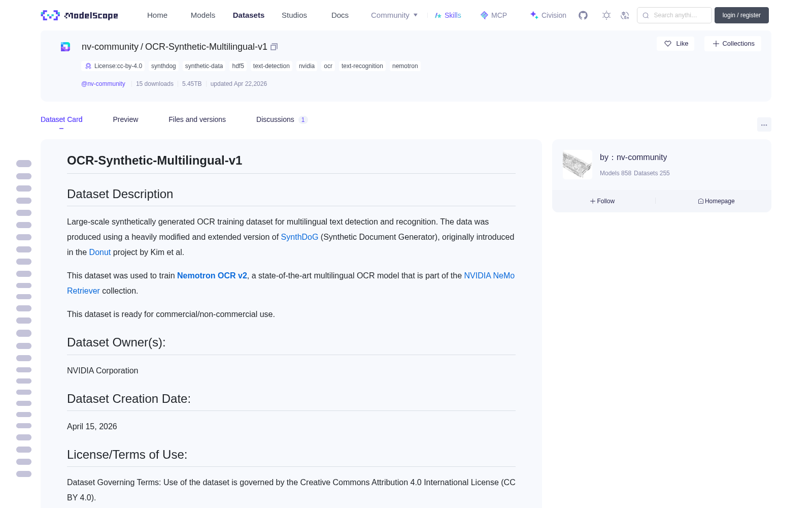Expand the Community dropdown menu
This screenshot has width=812, height=508.
[394, 15]
